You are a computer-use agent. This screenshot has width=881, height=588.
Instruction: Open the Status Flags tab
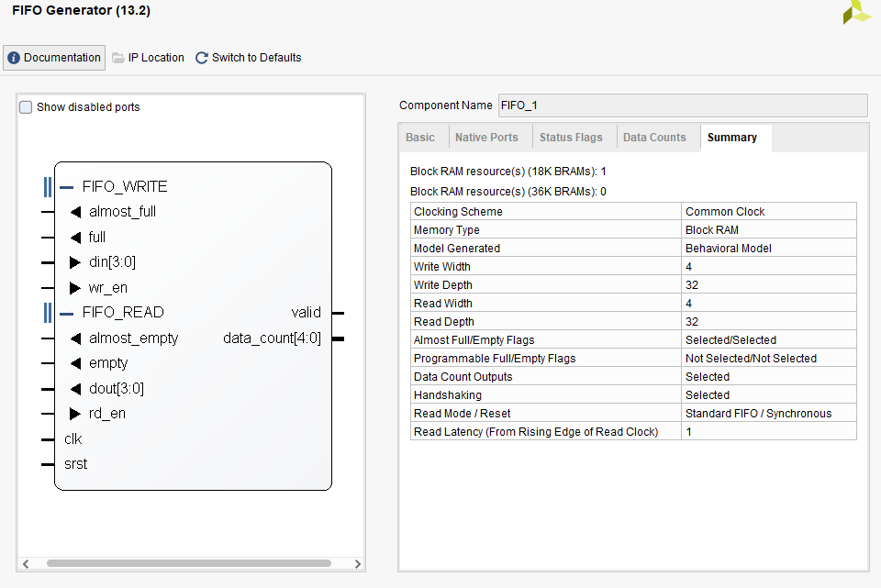pyautogui.click(x=571, y=138)
